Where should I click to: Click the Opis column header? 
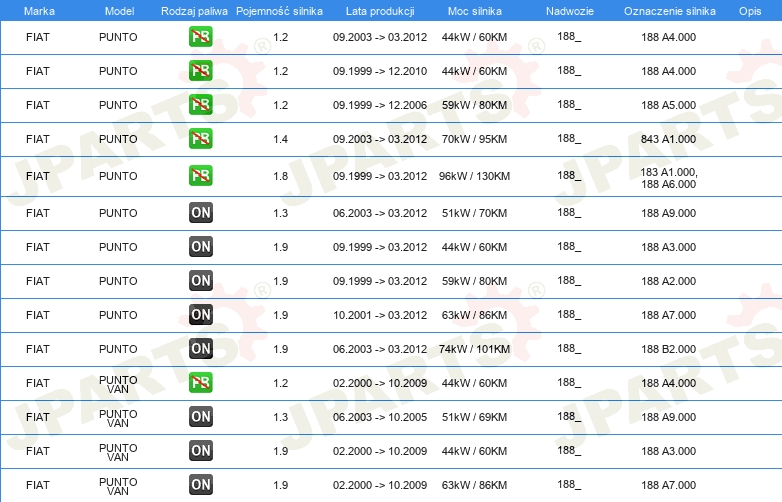750,11
